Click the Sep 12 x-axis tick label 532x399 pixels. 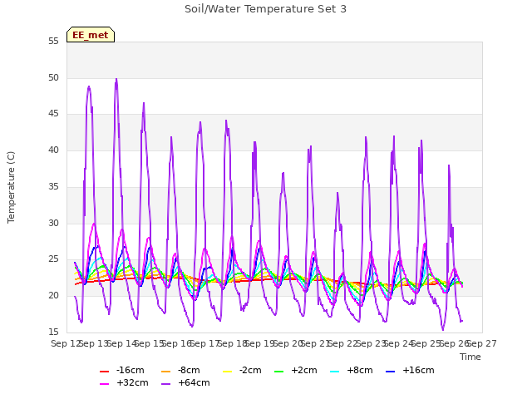tap(65, 343)
